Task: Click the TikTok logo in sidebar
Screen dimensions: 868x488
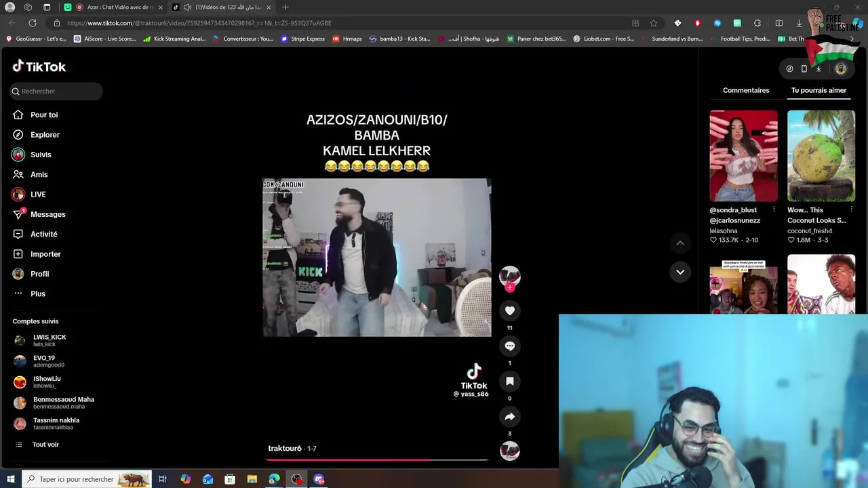Action: [x=39, y=66]
